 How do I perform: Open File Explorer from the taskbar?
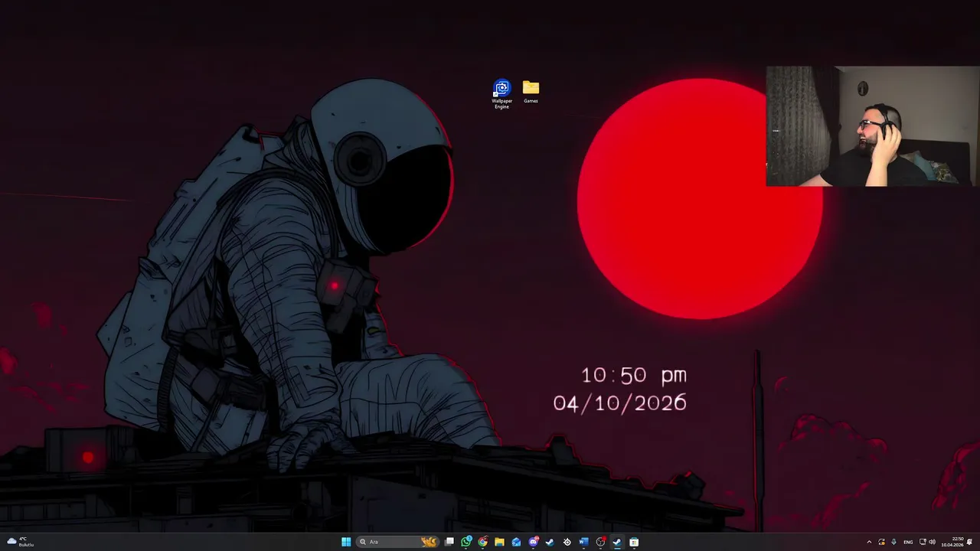[499, 542]
